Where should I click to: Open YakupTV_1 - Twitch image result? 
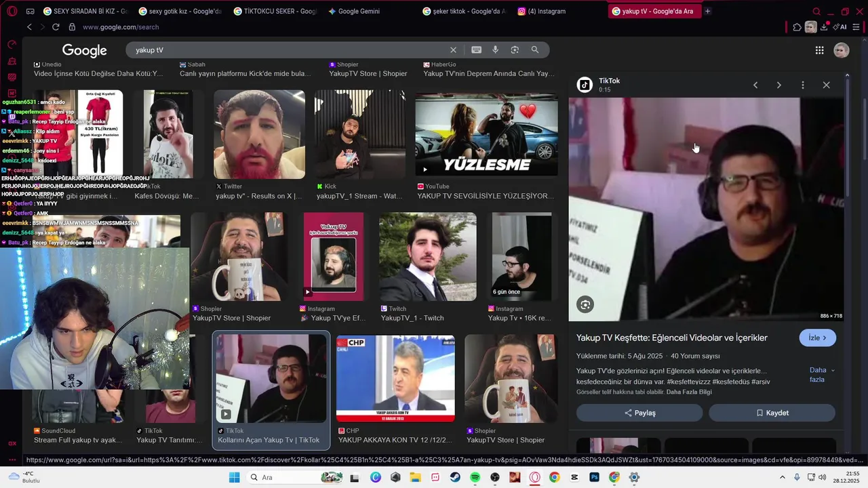(428, 257)
